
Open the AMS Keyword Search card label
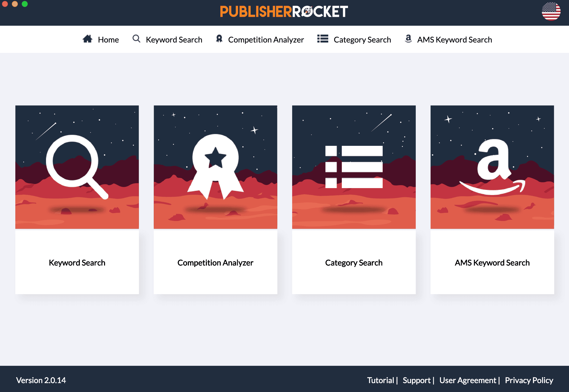[x=492, y=263]
